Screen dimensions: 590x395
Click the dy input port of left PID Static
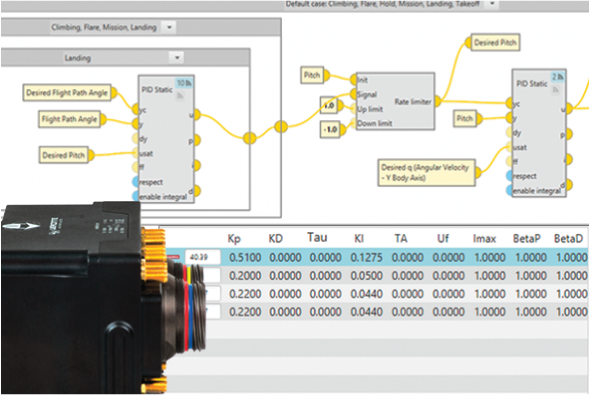[136, 138]
